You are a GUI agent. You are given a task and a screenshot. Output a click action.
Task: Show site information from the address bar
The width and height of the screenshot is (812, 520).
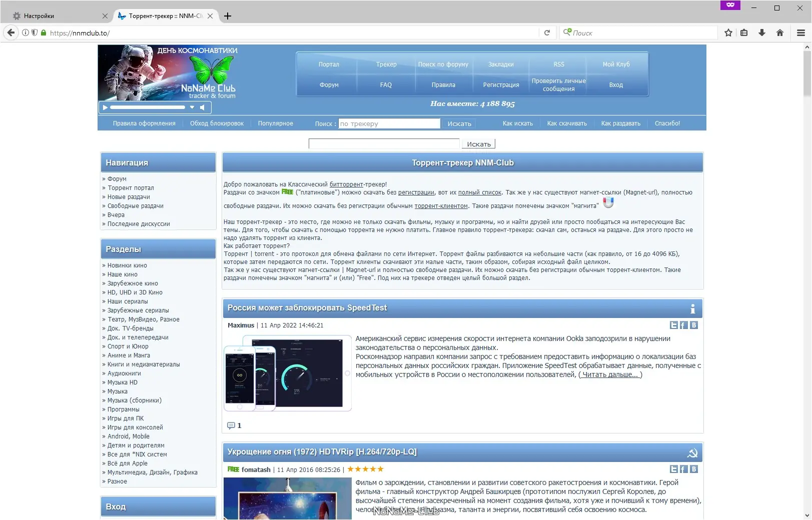[x=26, y=33]
